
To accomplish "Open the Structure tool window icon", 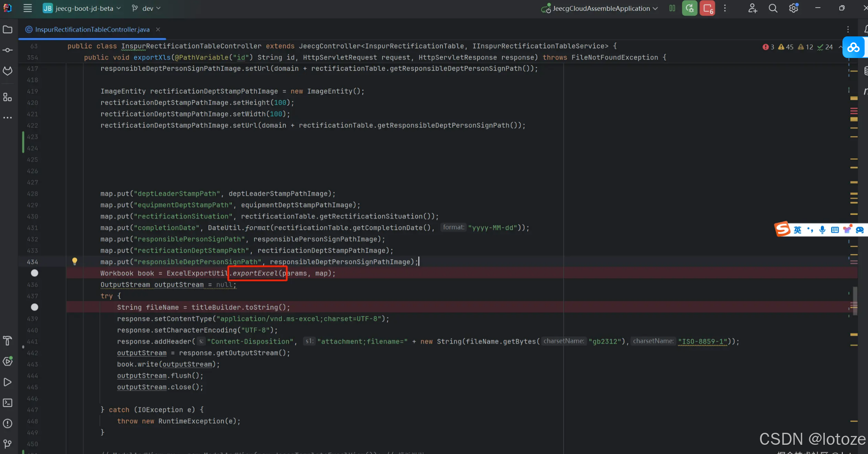I will tap(8, 97).
